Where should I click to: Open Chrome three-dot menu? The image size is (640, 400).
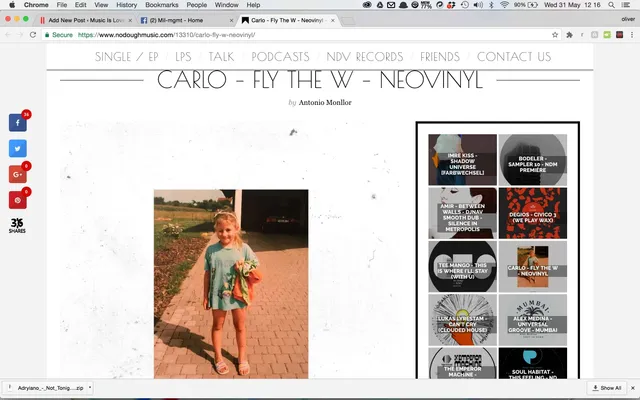(x=632, y=35)
